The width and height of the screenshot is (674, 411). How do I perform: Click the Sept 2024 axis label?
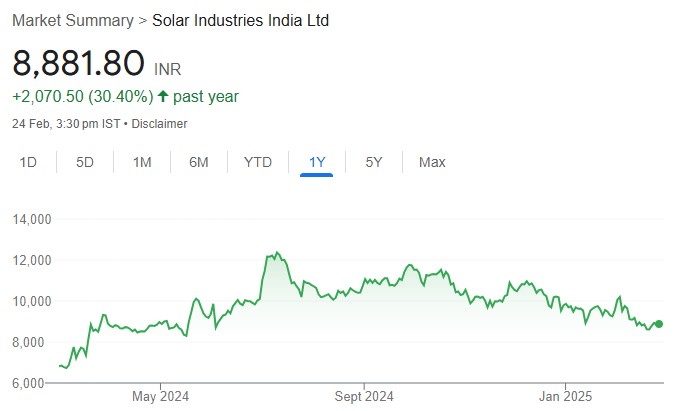[364, 396]
